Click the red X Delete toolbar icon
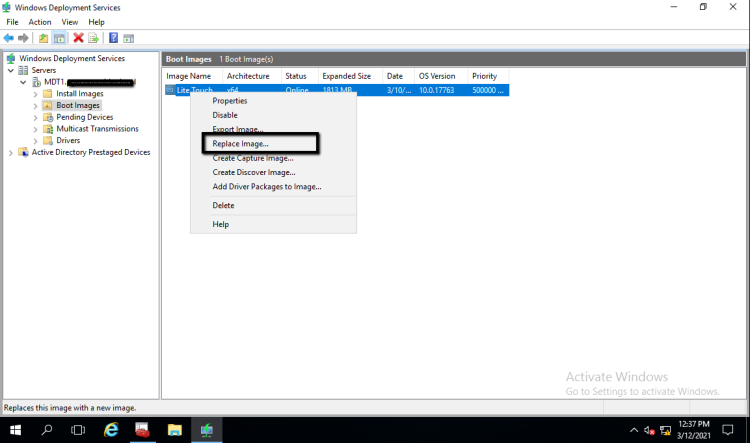 tap(78, 38)
